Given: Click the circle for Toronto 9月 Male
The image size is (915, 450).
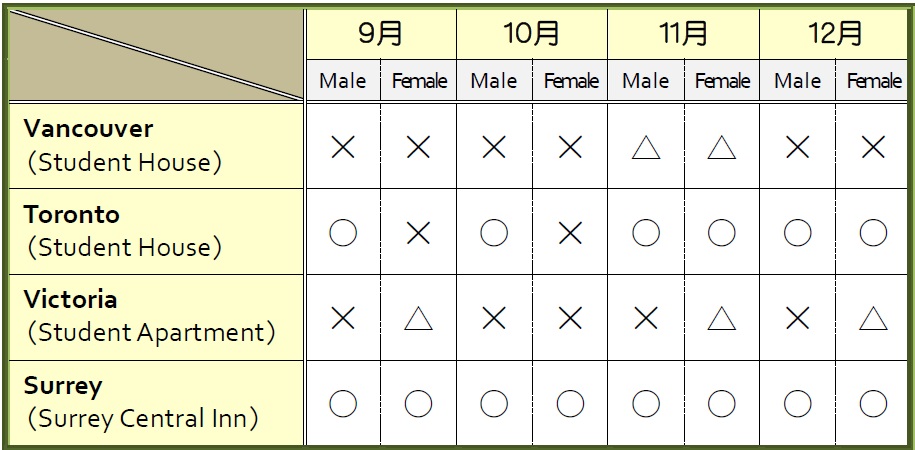Looking at the screenshot, I should (x=343, y=233).
